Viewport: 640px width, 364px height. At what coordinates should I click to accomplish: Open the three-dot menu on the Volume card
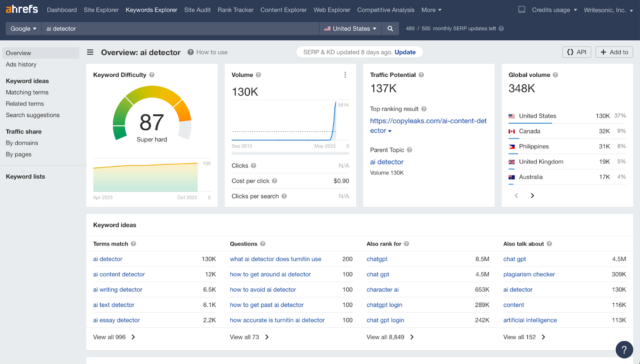(345, 75)
